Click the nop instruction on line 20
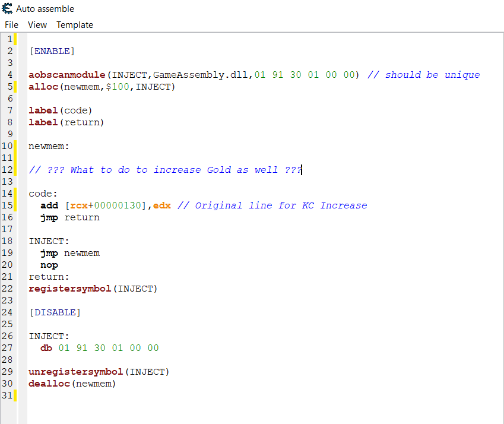Image resolution: width=504 pixels, height=424 pixels. tap(49, 265)
